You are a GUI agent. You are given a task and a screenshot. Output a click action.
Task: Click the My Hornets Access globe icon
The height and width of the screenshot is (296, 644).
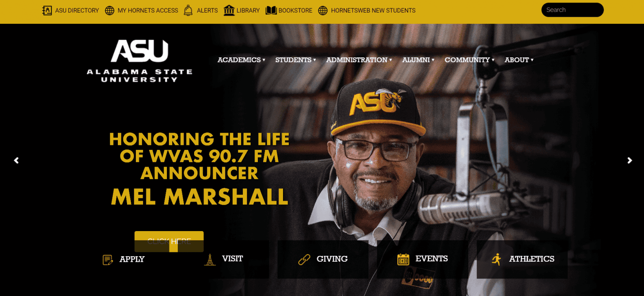[x=110, y=10]
